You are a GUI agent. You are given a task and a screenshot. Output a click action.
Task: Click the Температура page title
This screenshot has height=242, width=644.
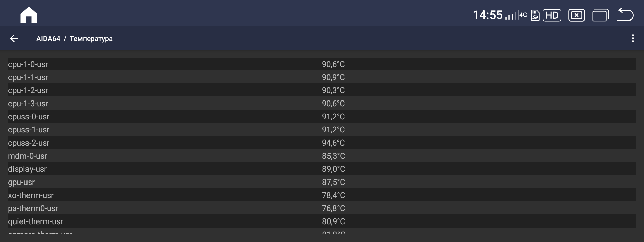click(91, 39)
